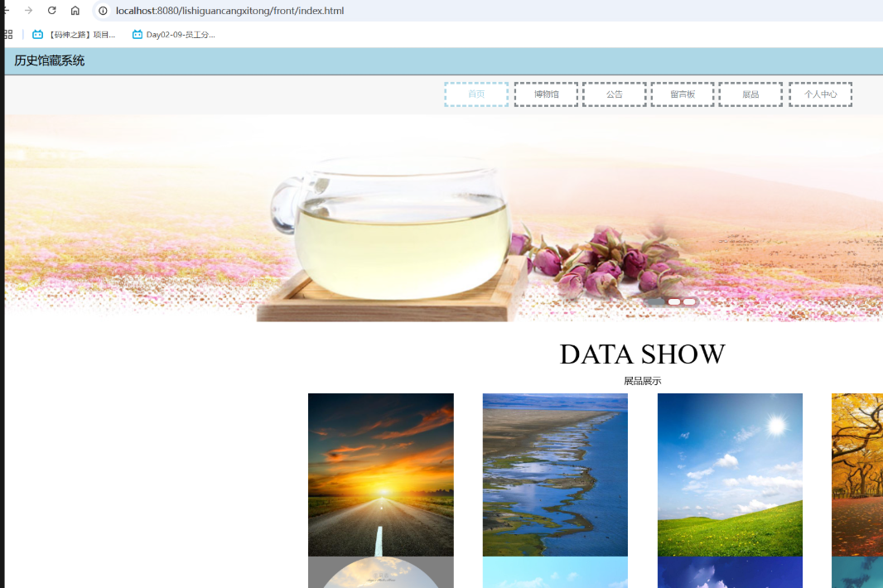Screen dimensions: 883x588
Task: Switch to the 公告 navigation tab
Action: pyautogui.click(x=615, y=94)
